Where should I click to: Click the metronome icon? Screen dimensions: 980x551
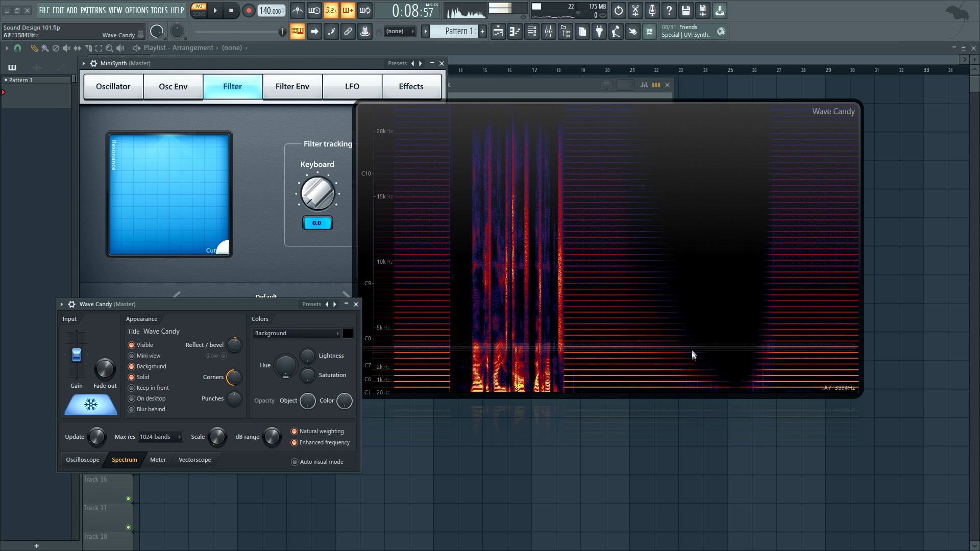coord(298,10)
